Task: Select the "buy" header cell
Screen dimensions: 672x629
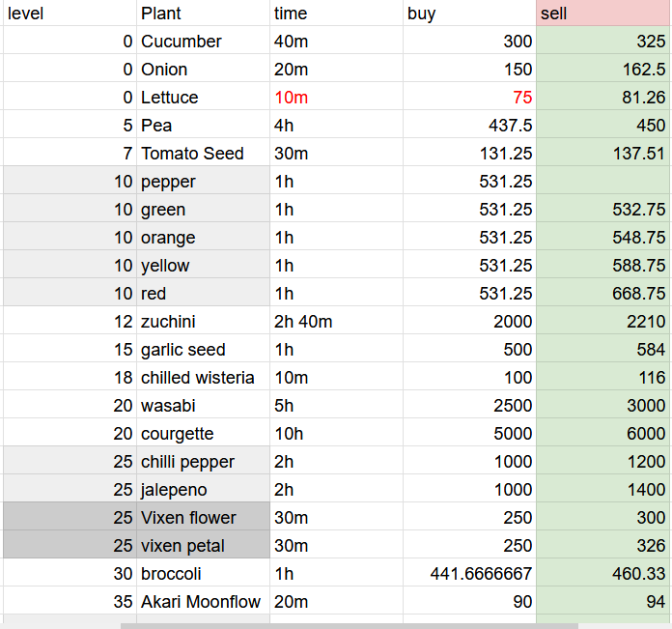Action: [469, 14]
